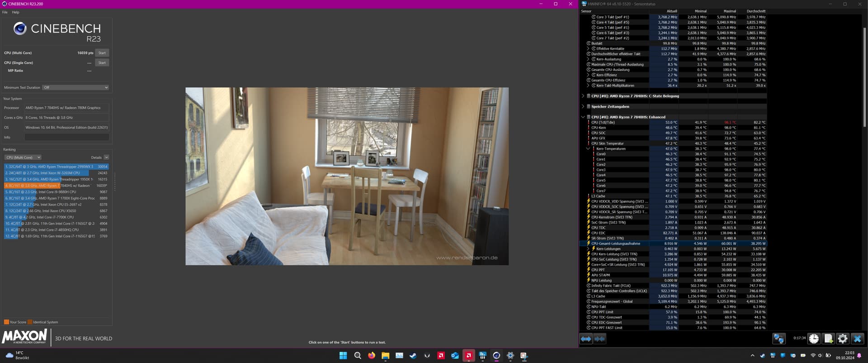Open Outlook from the taskbar
The height and width of the screenshot is (363, 868).
click(455, 355)
